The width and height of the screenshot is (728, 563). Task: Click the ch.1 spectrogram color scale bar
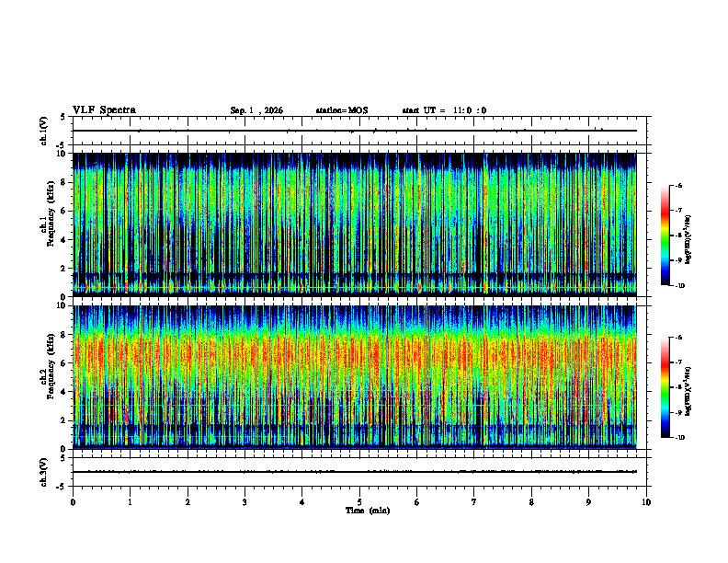pyautogui.click(x=665, y=236)
